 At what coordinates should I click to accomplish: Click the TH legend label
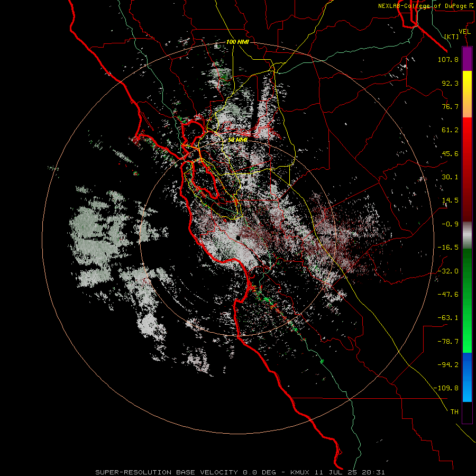click(454, 412)
